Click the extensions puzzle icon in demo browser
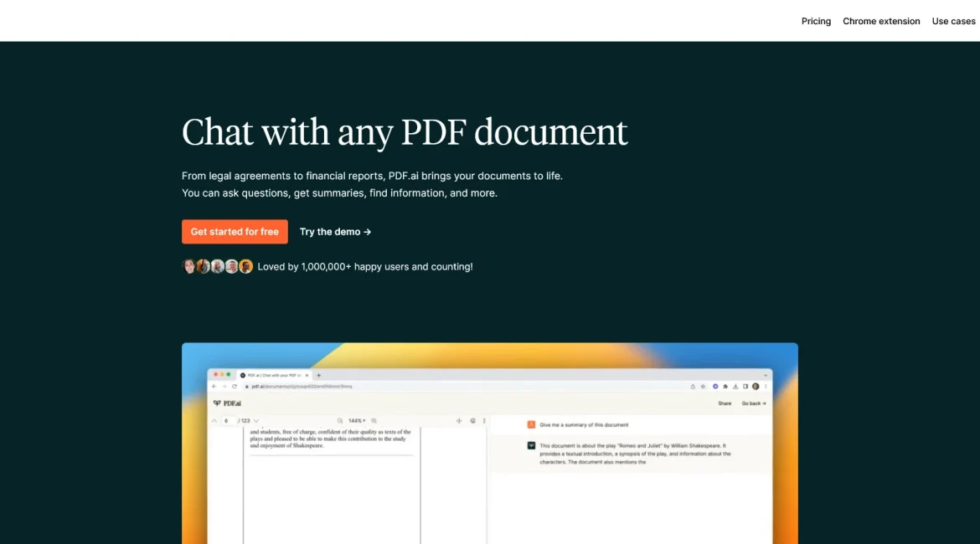980x544 pixels. coord(725,387)
